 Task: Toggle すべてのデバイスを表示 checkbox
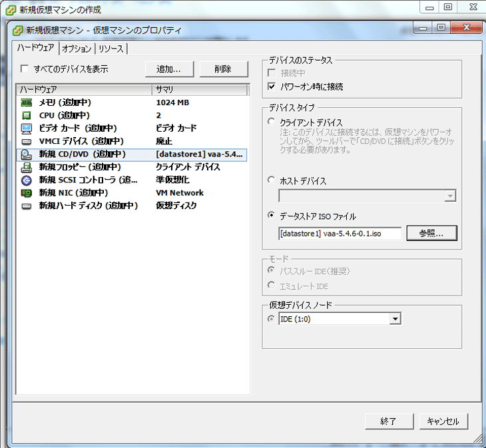(24, 69)
